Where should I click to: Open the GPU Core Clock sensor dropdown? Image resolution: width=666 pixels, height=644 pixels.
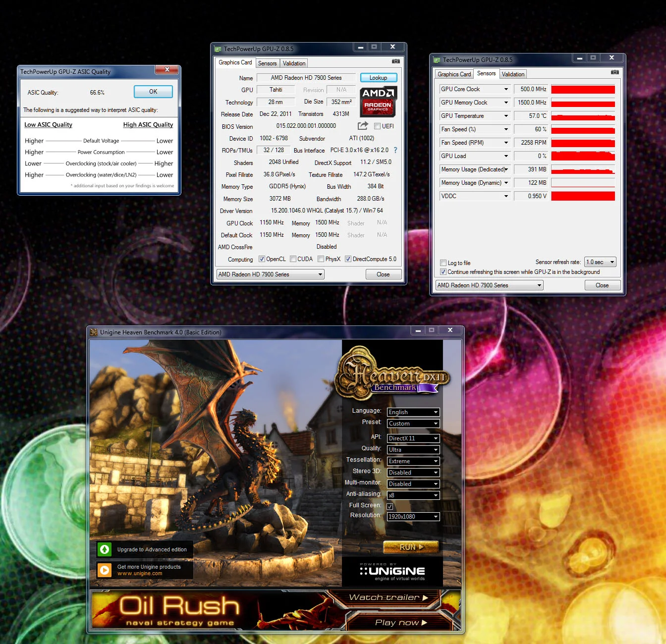pyautogui.click(x=506, y=89)
